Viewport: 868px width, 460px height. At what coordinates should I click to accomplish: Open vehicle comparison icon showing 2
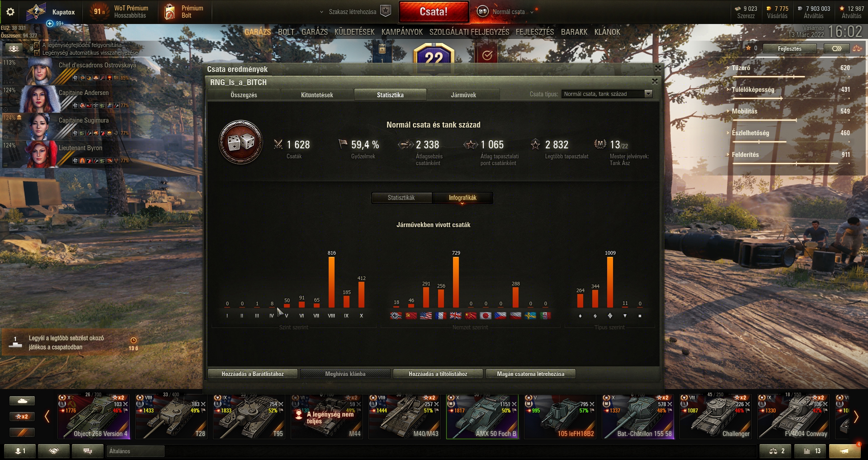click(x=776, y=451)
